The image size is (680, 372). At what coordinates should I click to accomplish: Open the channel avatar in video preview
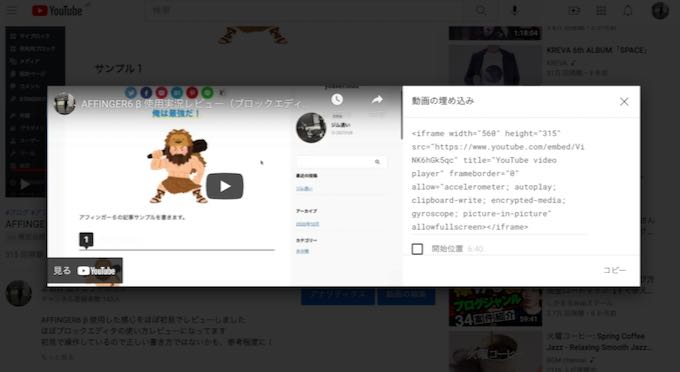[65, 103]
